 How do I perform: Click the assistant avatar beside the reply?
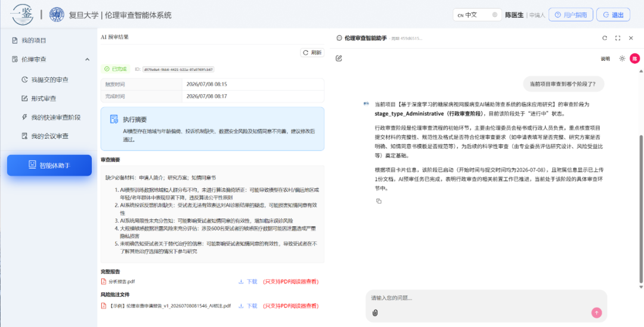click(366, 104)
